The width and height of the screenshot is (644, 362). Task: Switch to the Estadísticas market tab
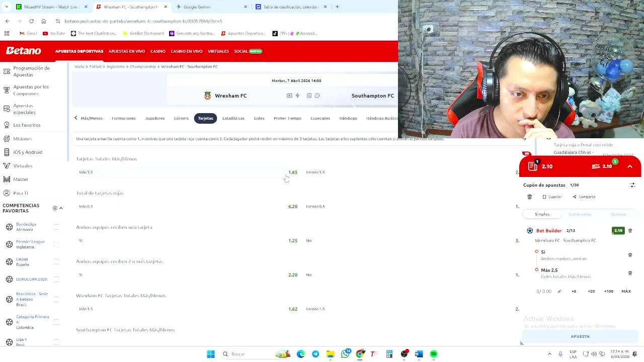233,118
